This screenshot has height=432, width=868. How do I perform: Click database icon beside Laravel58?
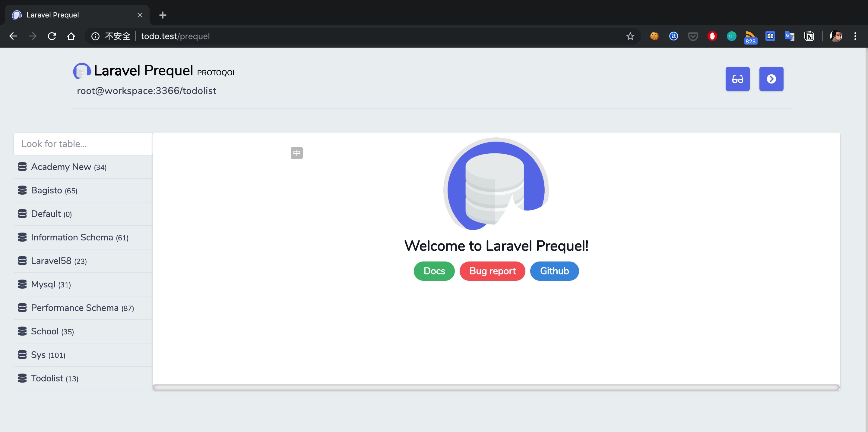point(22,261)
